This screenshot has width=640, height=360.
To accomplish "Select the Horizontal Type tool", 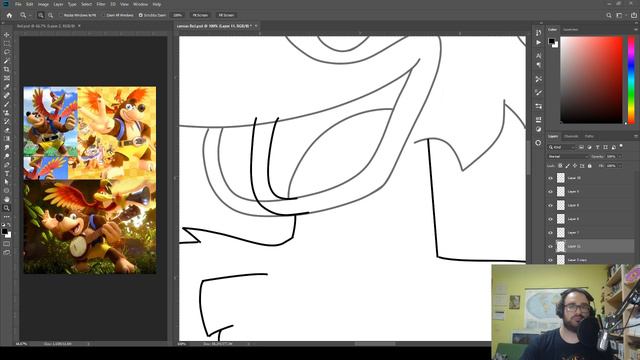I will coord(7,173).
